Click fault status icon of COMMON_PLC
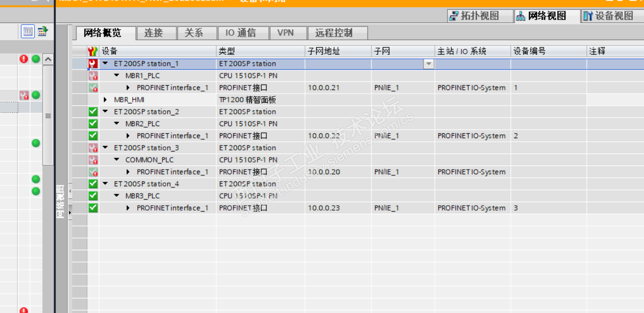644x313 pixels. click(x=93, y=160)
